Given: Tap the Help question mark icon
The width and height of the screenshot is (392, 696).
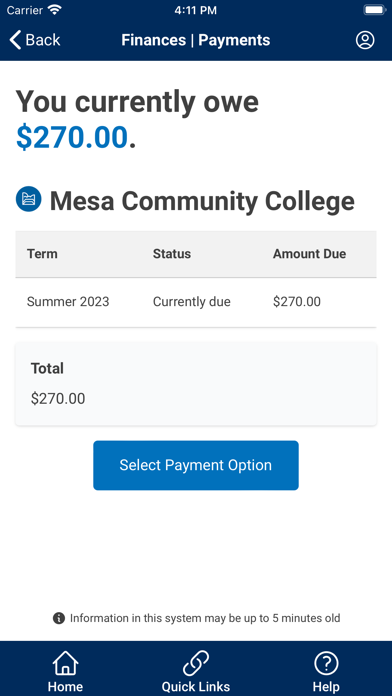Looking at the screenshot, I should [326, 663].
